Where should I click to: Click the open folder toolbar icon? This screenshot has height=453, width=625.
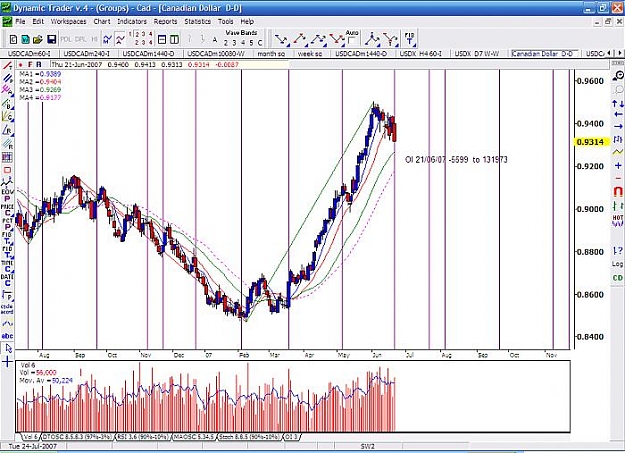(x=38, y=39)
